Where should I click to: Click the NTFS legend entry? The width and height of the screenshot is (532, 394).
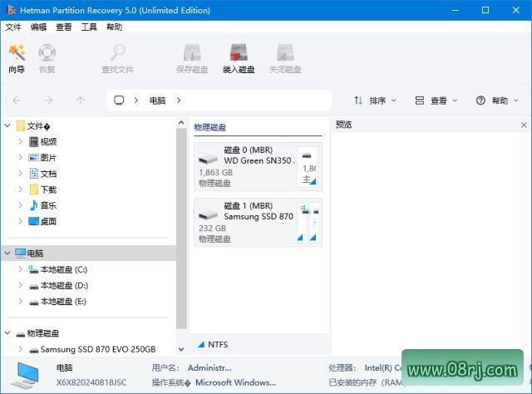[x=213, y=344]
